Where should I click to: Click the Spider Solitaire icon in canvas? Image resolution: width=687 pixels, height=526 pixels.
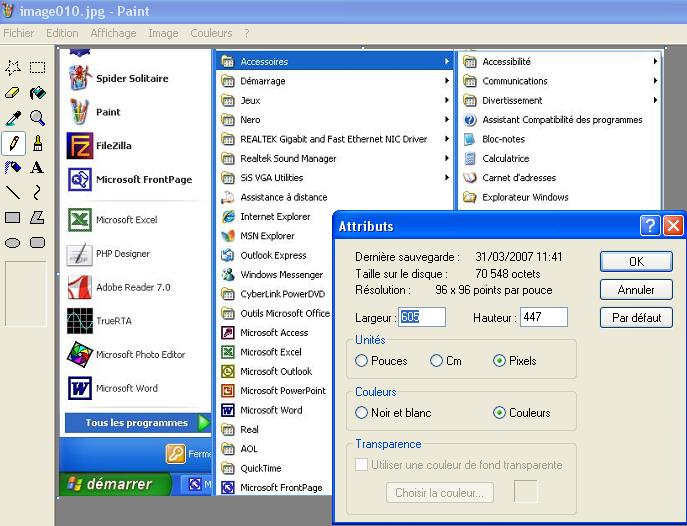pos(80,78)
